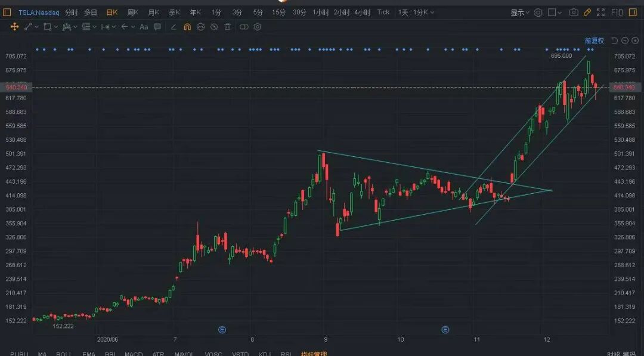Select the crosshair move cursor tool

pos(14,27)
